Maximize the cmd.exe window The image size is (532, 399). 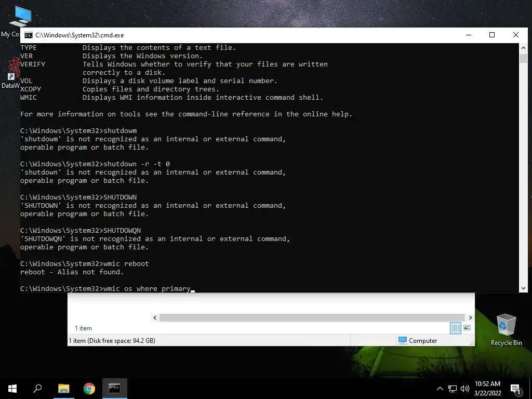492,35
